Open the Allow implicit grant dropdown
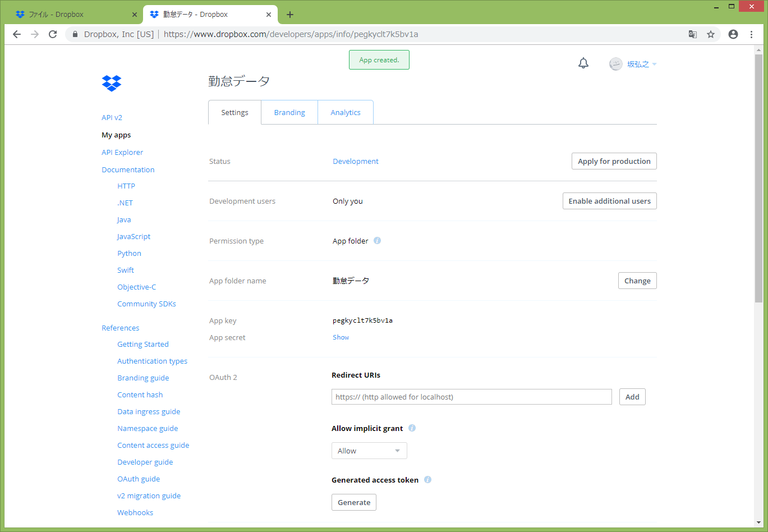The image size is (768, 532). tap(369, 451)
